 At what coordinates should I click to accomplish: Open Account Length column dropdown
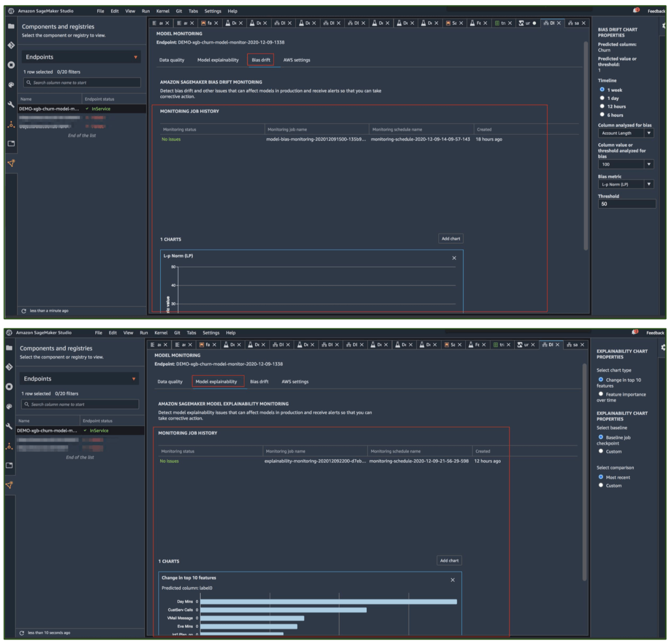626,133
